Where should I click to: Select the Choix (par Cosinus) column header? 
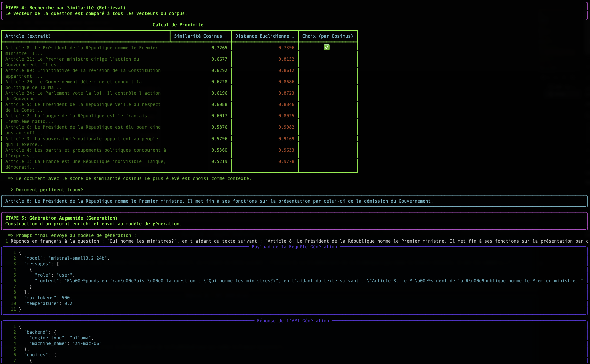(327, 36)
